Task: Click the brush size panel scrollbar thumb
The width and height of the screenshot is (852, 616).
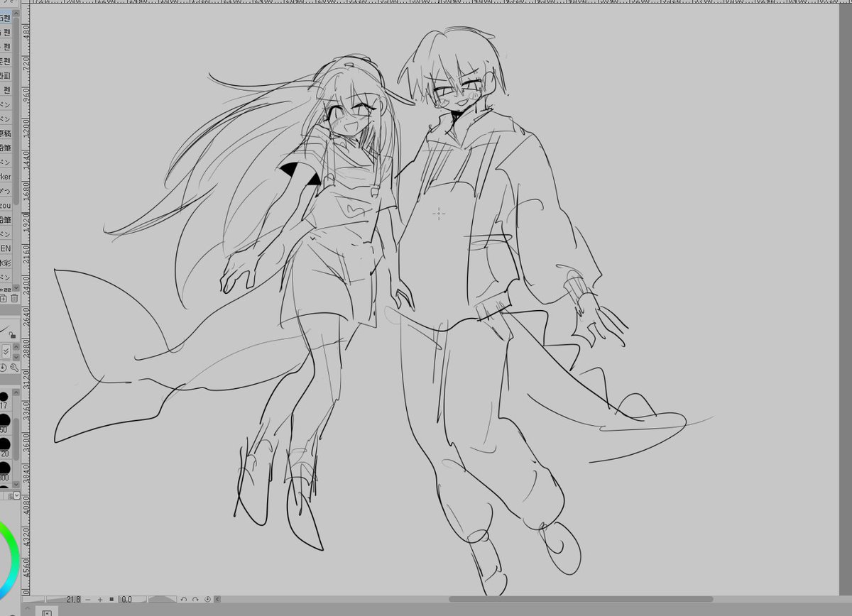Action: [x=16, y=439]
